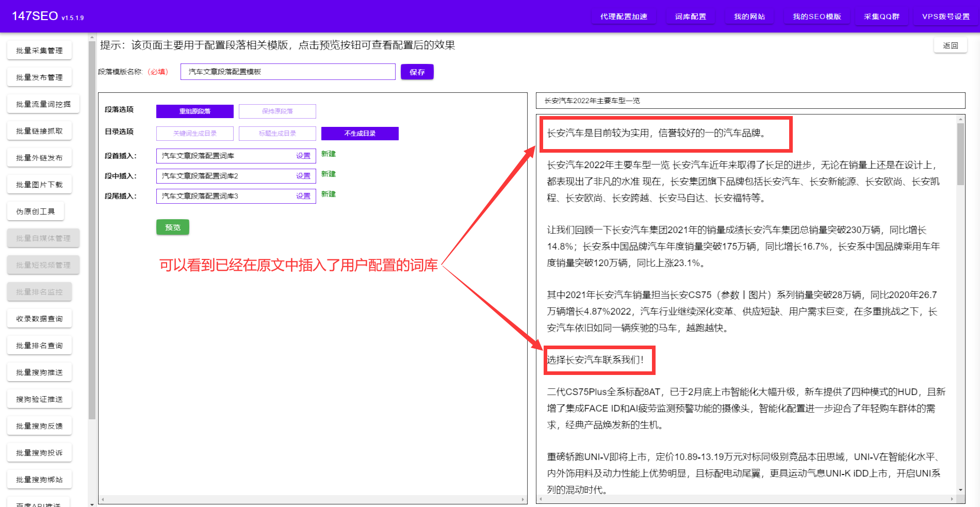This screenshot has height=507, width=980.
Task: Click 设置 for 段首插入
Action: (303, 156)
